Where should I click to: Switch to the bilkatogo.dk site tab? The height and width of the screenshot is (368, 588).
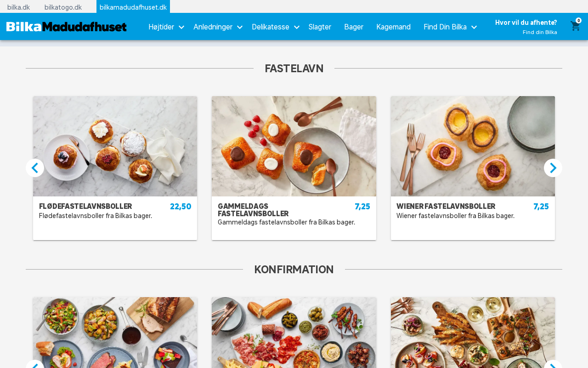(x=63, y=7)
